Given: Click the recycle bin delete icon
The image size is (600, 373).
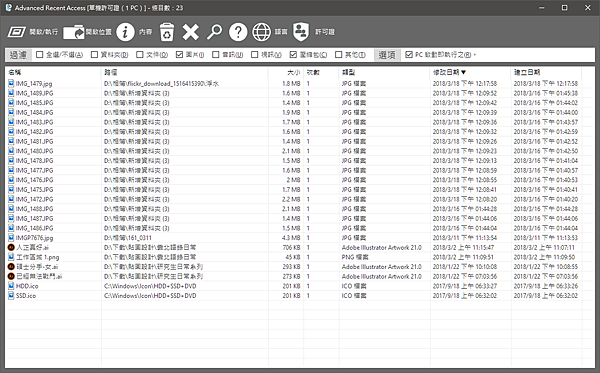Looking at the screenshot, I should coord(167,32).
